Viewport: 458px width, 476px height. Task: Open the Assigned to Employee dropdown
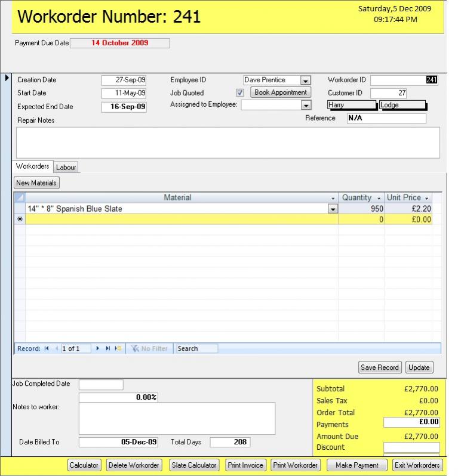[306, 106]
